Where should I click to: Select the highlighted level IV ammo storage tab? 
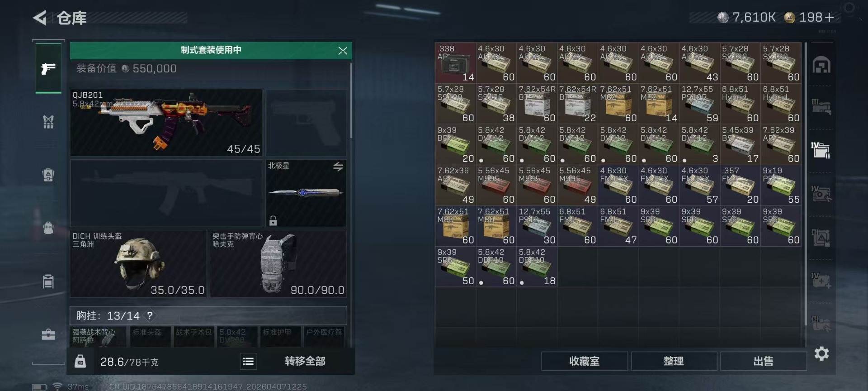click(821, 150)
